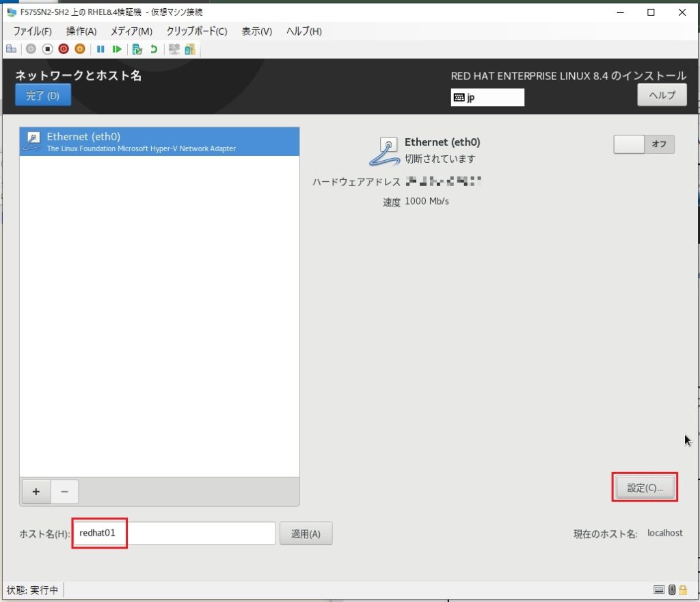Click the 現在のホスト名 localhost value

coord(664,533)
